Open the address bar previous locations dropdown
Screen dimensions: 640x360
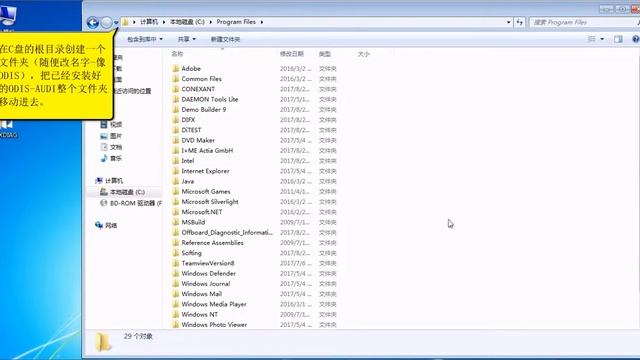[x=509, y=22]
